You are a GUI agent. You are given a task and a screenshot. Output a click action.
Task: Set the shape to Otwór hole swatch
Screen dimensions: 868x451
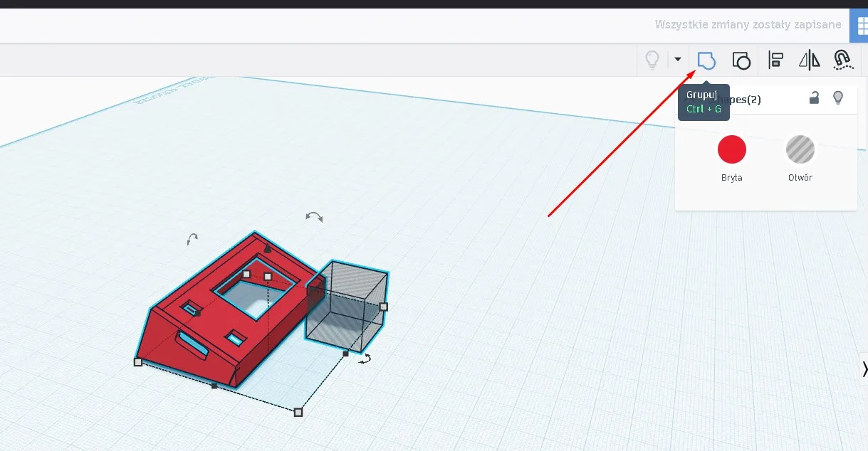click(800, 150)
